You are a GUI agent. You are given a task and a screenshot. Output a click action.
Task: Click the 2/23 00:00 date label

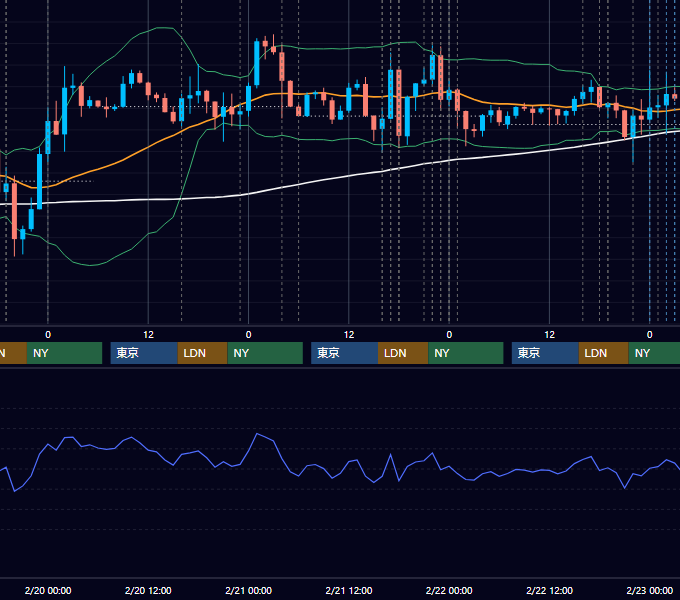650,590
